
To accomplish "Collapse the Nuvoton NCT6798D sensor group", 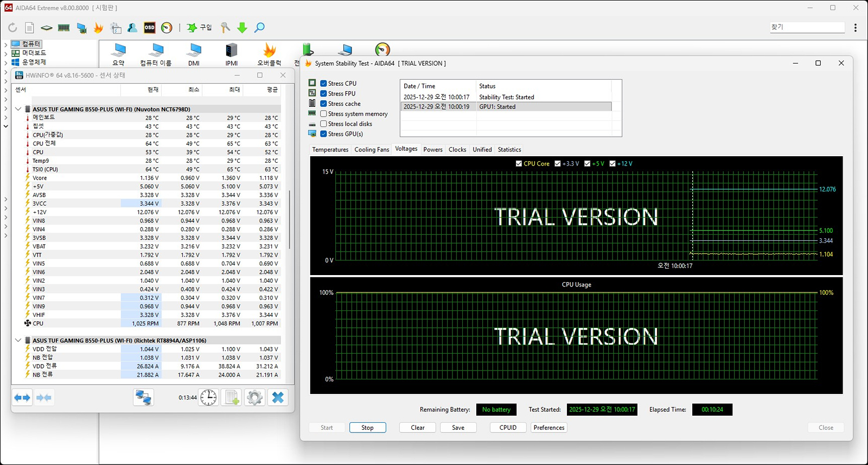I will click(x=18, y=109).
